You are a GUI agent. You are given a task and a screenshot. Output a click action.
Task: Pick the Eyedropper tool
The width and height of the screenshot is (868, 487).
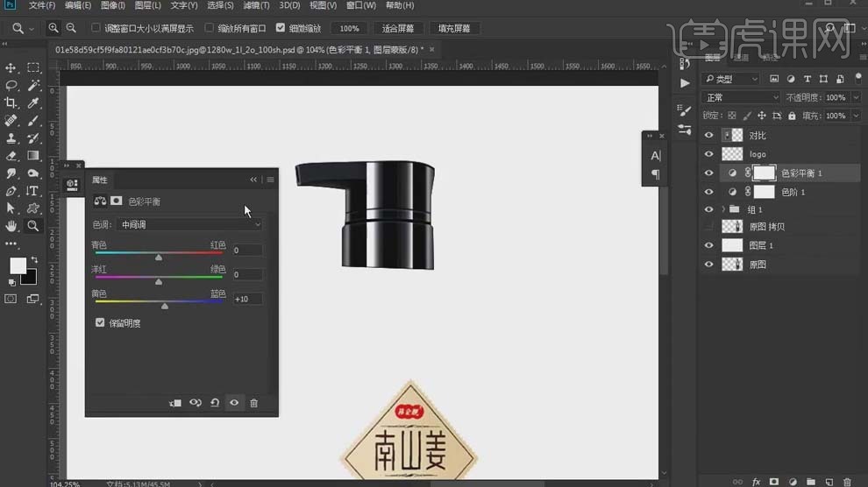pyautogui.click(x=33, y=102)
